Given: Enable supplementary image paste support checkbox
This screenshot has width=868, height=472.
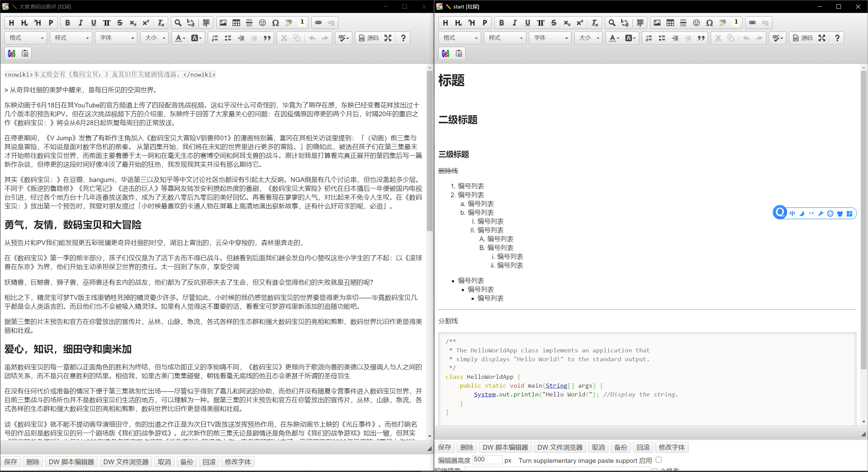Looking at the screenshot, I should [x=658, y=460].
